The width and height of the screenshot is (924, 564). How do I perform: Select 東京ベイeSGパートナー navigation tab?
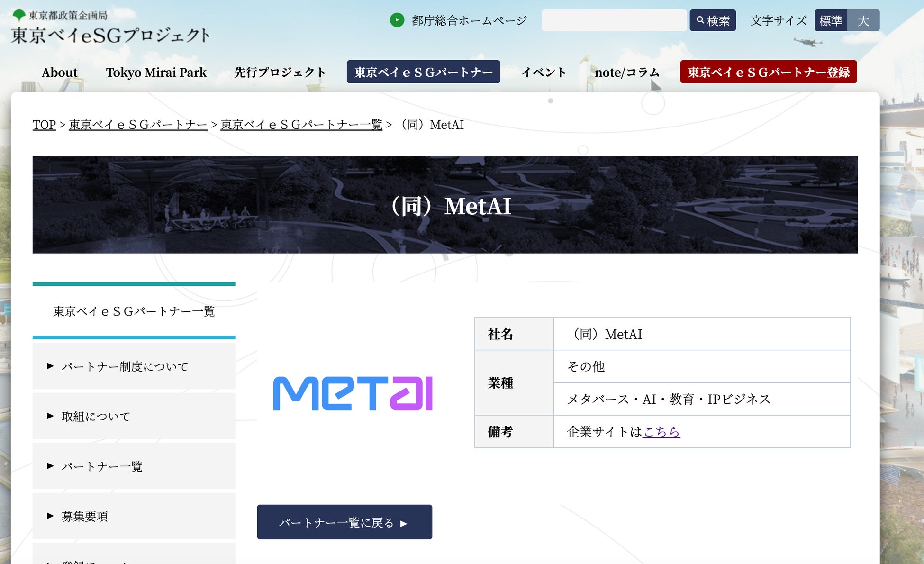click(423, 72)
